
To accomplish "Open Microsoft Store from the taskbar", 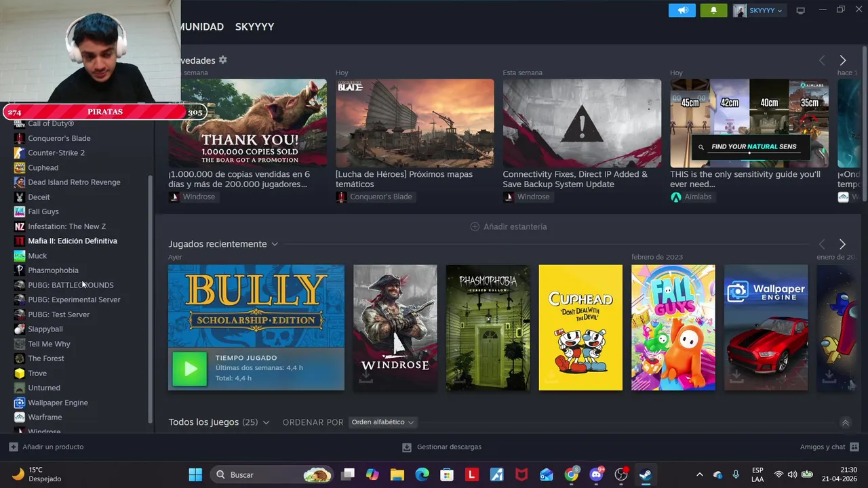I will 447,474.
